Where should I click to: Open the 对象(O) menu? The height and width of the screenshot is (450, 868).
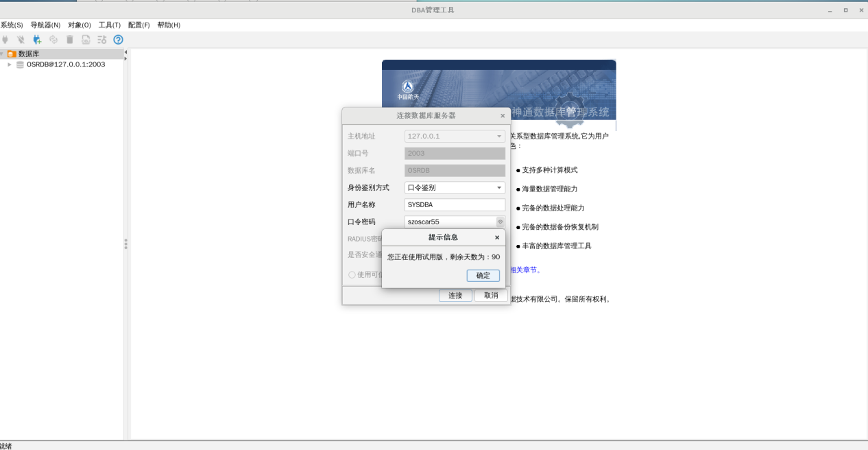point(80,25)
